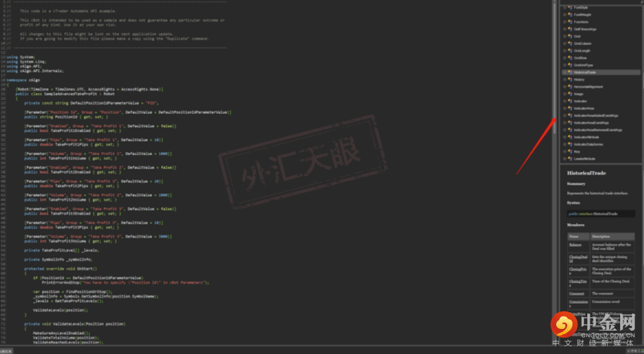Open the Comment member link

coord(576,294)
